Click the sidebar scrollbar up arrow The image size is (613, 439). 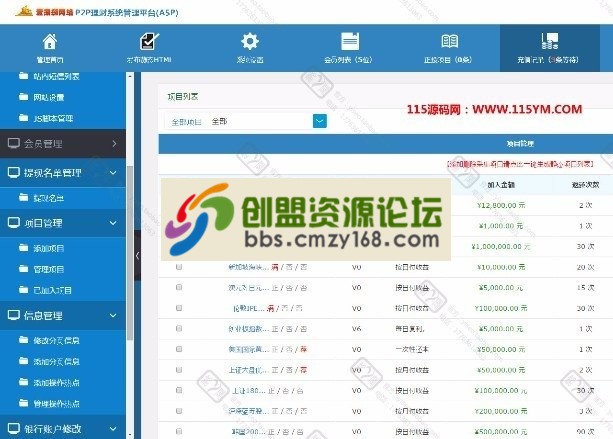point(130,76)
